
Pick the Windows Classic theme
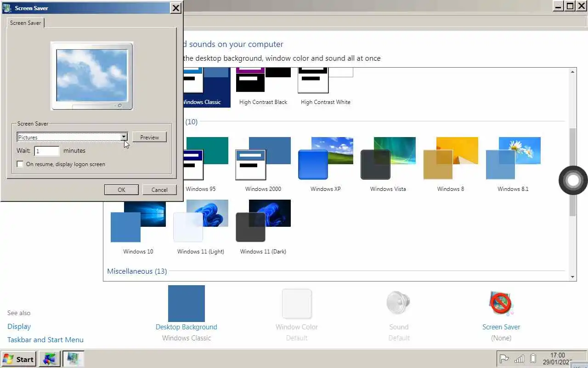[207, 87]
